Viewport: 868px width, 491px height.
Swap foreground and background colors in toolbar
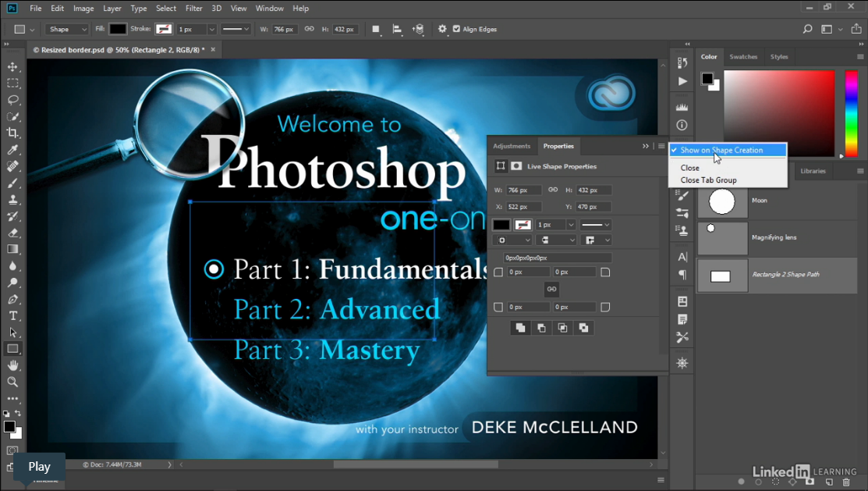point(18,414)
